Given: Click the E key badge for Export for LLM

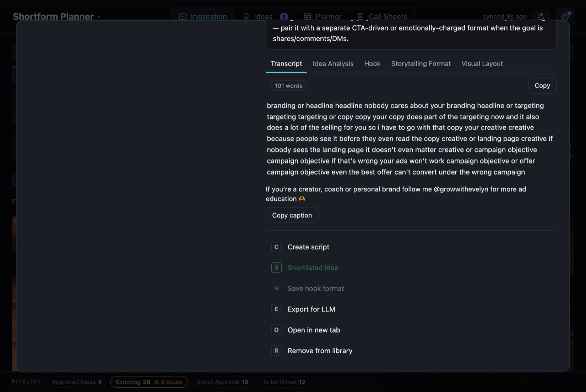Looking at the screenshot, I should [x=276, y=309].
